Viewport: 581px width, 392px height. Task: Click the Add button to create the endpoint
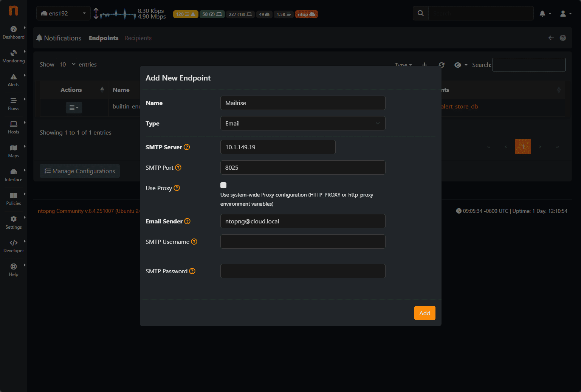[x=425, y=313]
